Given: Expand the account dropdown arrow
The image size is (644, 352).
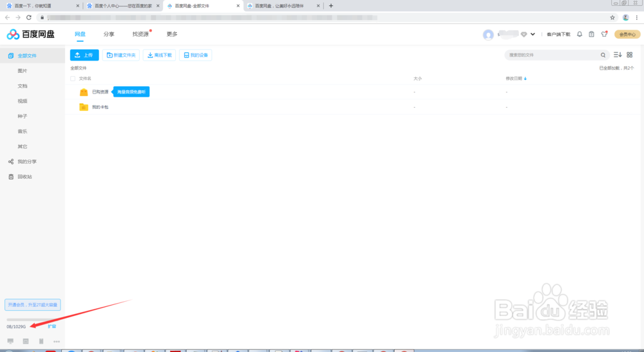Looking at the screenshot, I should 533,35.
